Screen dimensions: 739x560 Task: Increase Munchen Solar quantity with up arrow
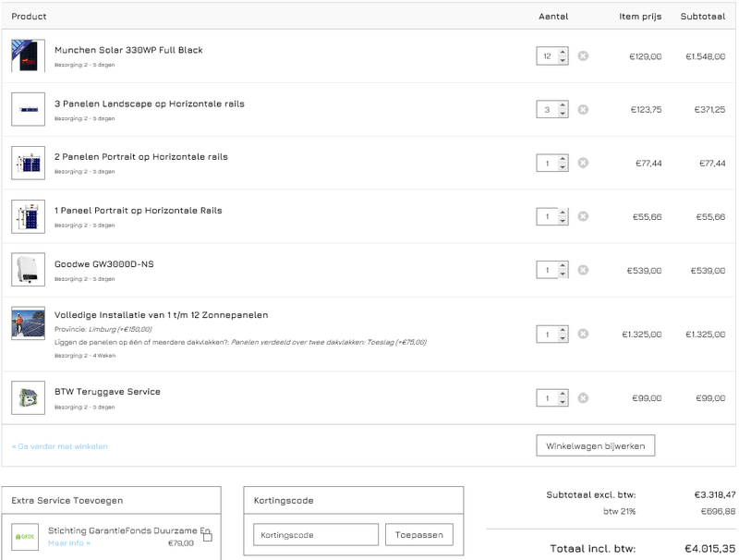pyautogui.click(x=563, y=52)
